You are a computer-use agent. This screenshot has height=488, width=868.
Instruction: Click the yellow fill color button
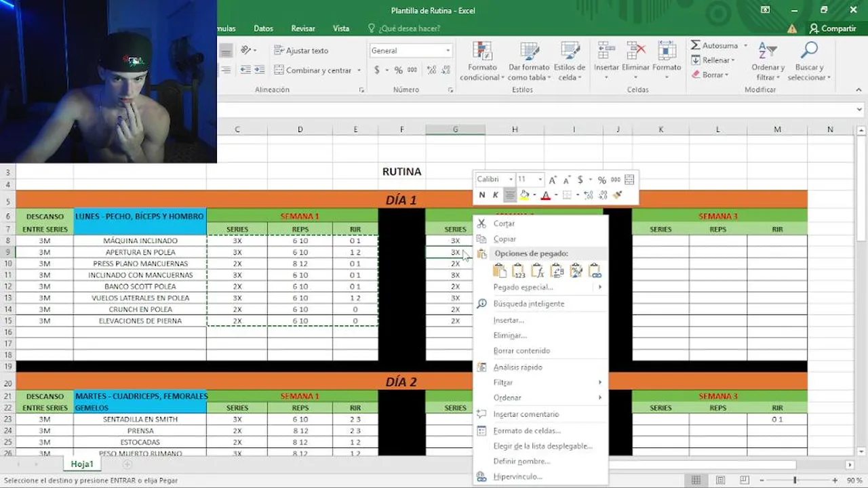pos(524,195)
